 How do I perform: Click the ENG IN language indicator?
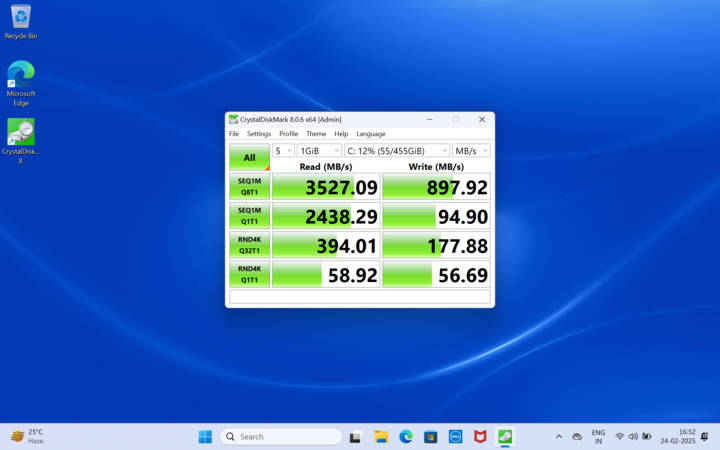click(598, 437)
